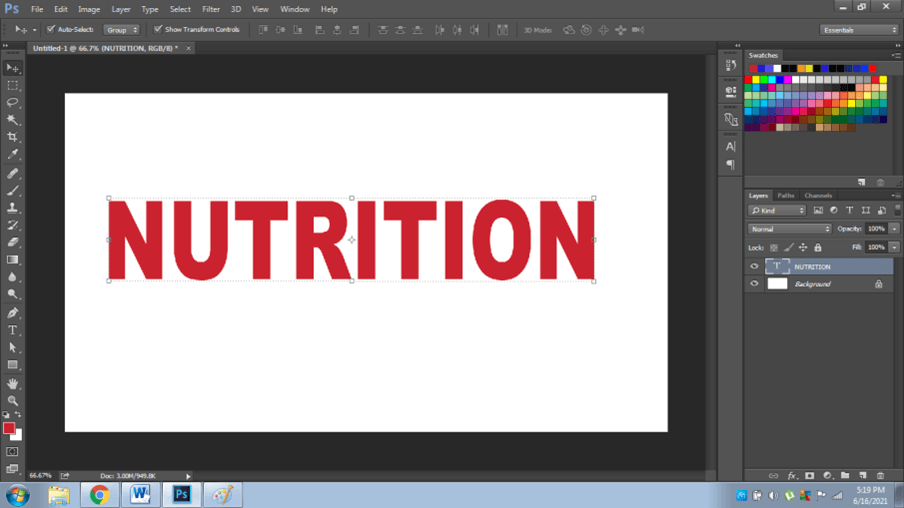Select the Eraser tool

tap(13, 242)
